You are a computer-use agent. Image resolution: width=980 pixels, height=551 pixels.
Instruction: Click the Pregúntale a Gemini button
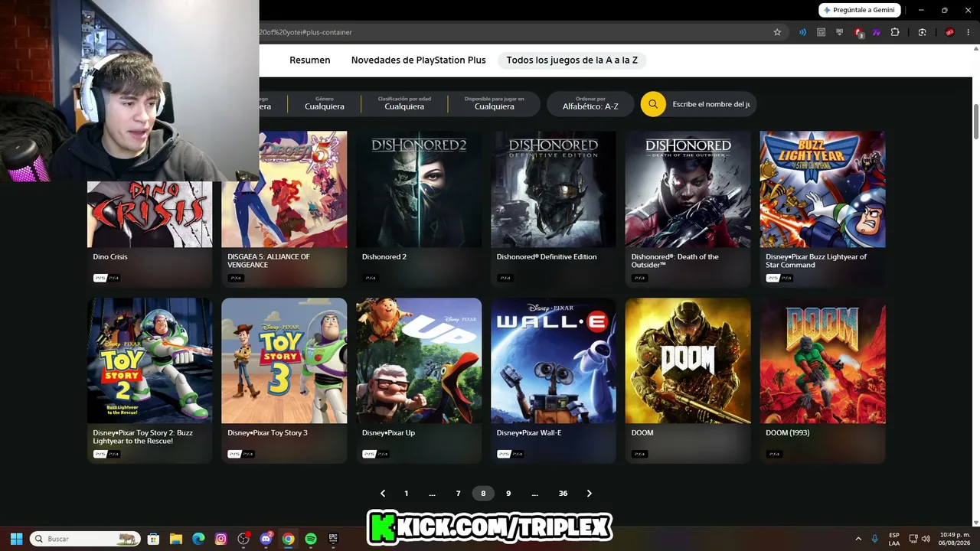click(859, 10)
